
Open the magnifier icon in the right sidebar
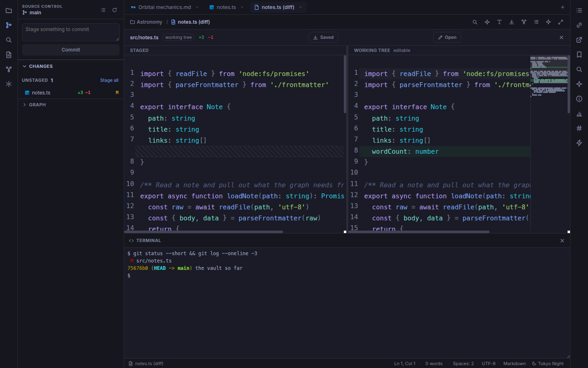pos(579,70)
